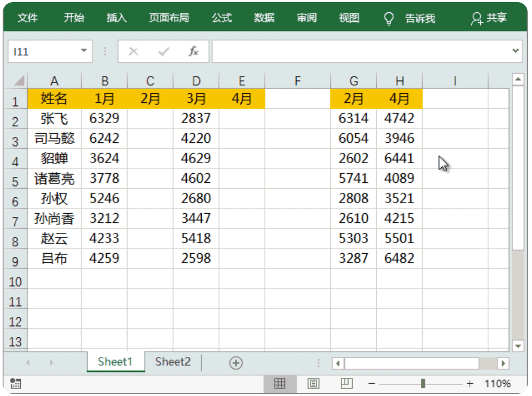Click the cancel X icon in formula bar
Screen dimensions: 532x396
(x=133, y=52)
